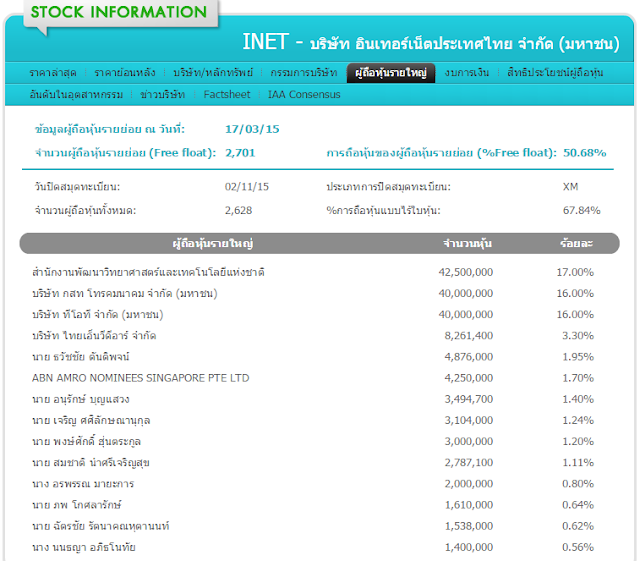Image resolution: width=640 pixels, height=561 pixels.
Task: Select the บริษัท กสท โทรคมนาคม row
Action: [x=313, y=294]
